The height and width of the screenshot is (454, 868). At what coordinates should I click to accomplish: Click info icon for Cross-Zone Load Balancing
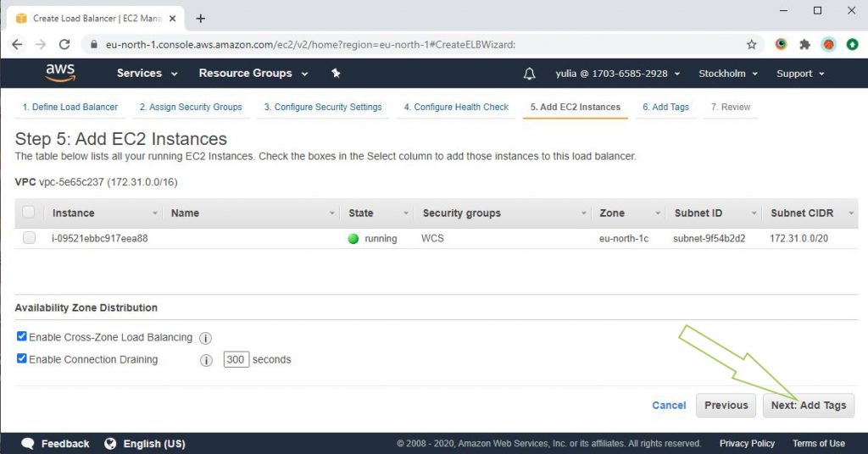click(205, 338)
